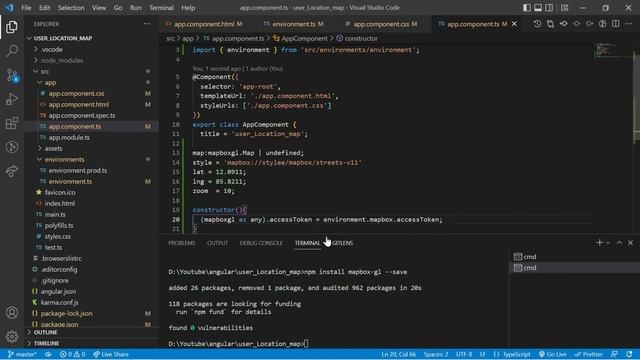This screenshot has width=640, height=360.
Task: Close the terminal panel
Action: (x=630, y=243)
